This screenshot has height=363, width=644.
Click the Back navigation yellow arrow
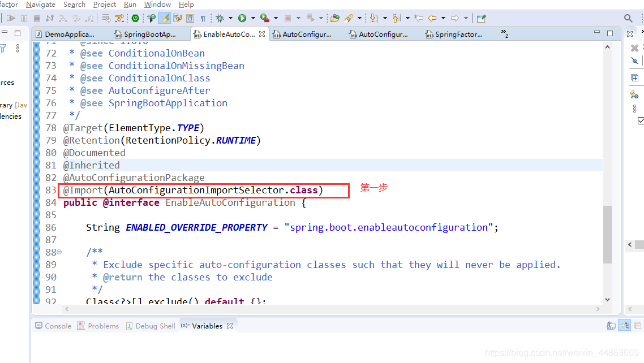pyautogui.click(x=432, y=18)
